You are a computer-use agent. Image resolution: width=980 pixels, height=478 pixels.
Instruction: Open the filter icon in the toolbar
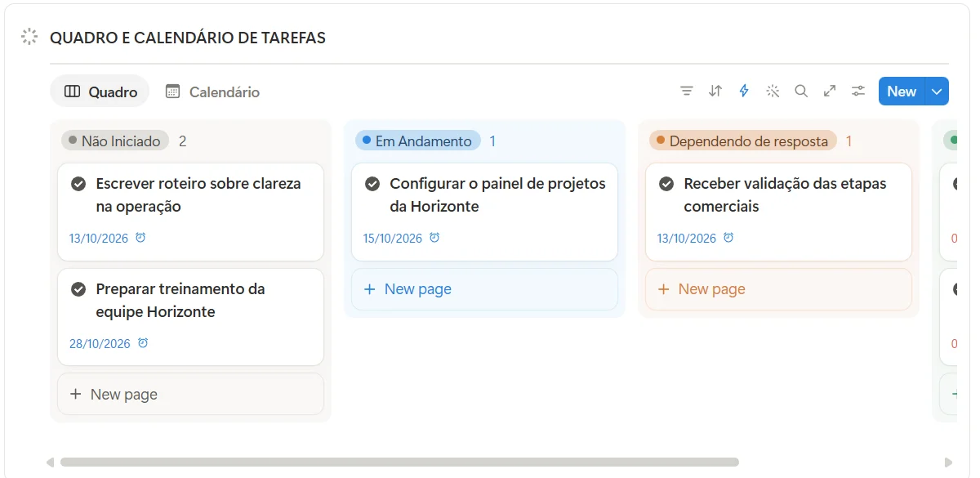pos(687,92)
